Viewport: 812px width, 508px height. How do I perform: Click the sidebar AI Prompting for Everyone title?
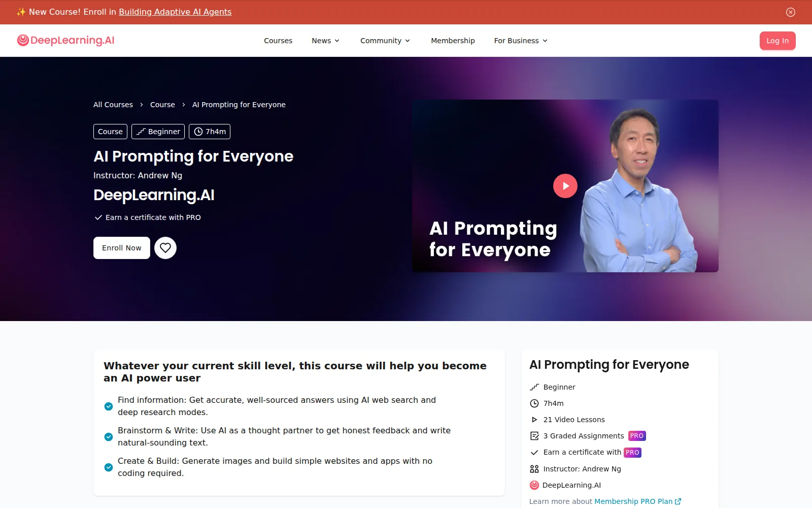[x=609, y=365]
